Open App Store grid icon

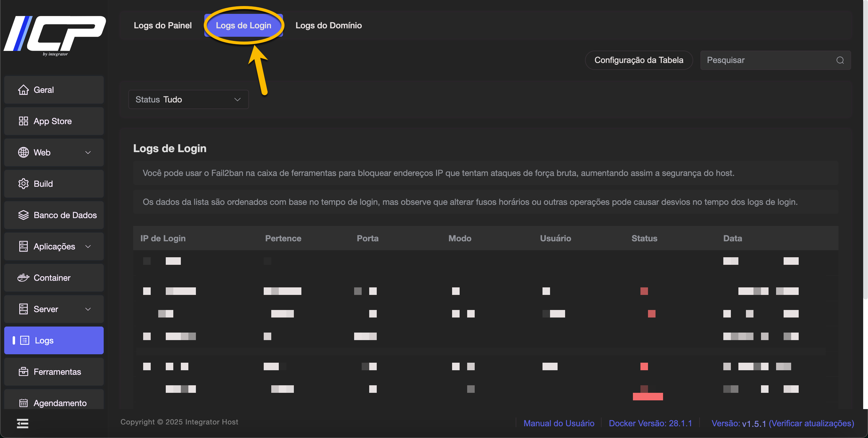[23, 121]
